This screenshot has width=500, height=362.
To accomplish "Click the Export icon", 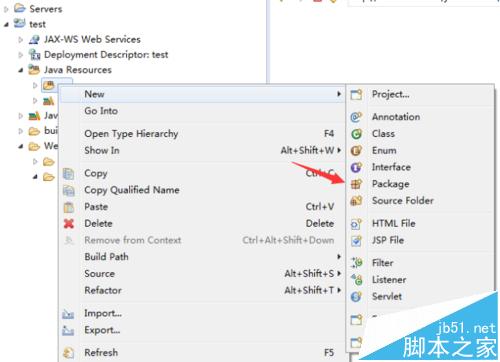I will [x=68, y=330].
